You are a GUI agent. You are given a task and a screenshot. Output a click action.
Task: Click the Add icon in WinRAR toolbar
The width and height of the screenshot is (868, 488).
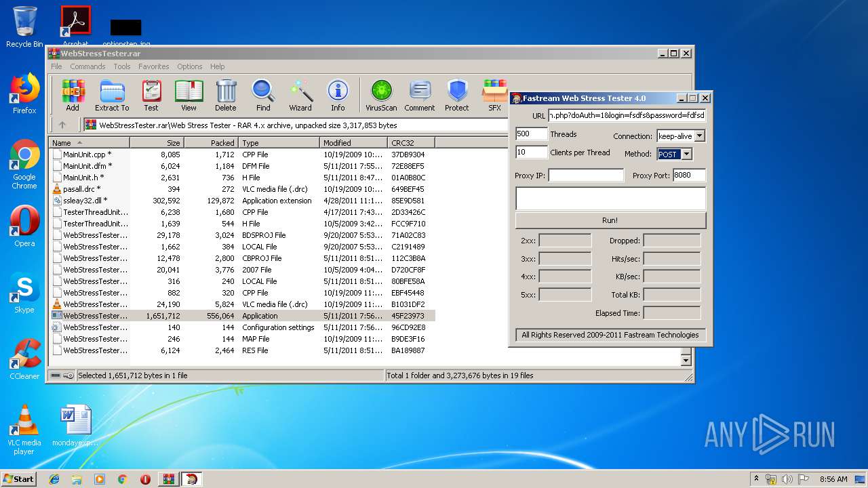point(73,95)
